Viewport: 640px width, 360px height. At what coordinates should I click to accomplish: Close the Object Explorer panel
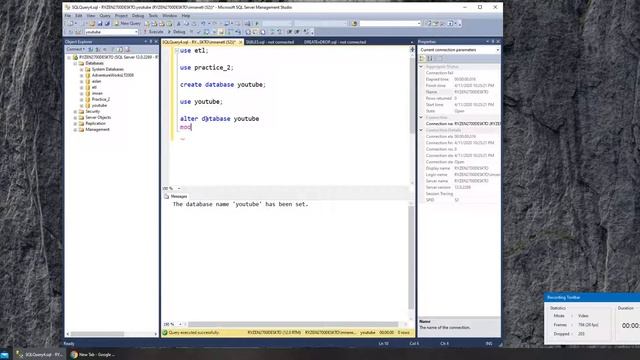pyautogui.click(x=156, y=42)
